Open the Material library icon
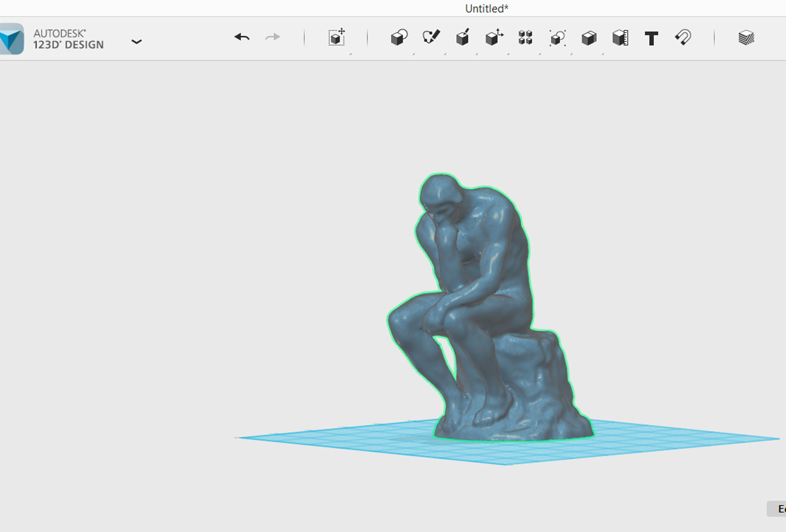The width and height of the screenshot is (786, 532). tap(746, 38)
